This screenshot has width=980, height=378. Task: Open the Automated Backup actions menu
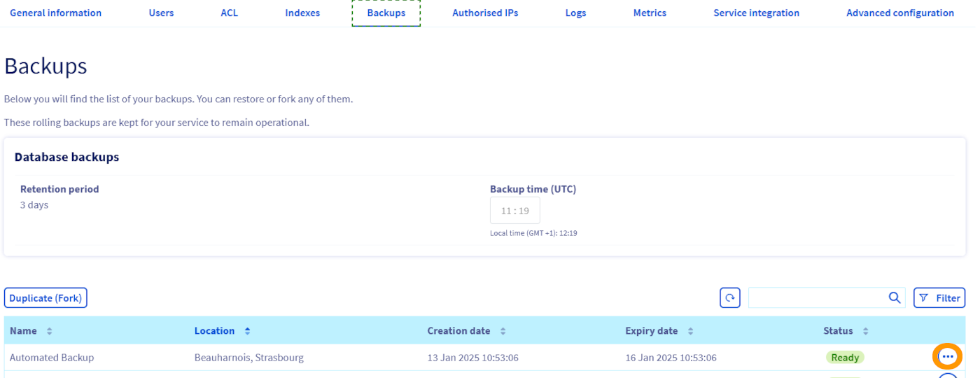coord(947,357)
